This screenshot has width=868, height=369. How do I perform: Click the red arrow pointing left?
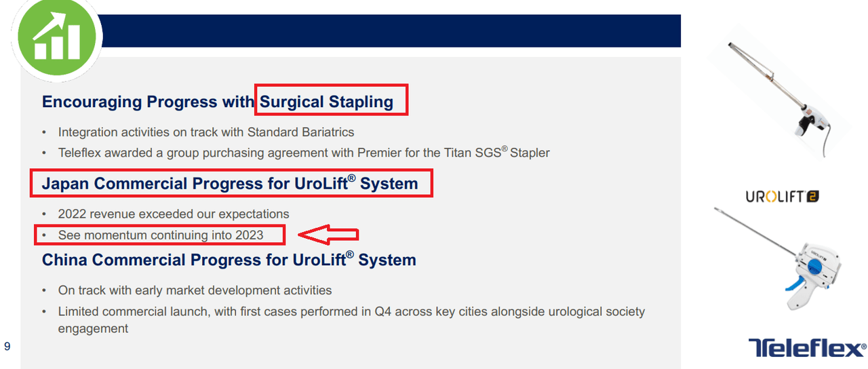328,235
